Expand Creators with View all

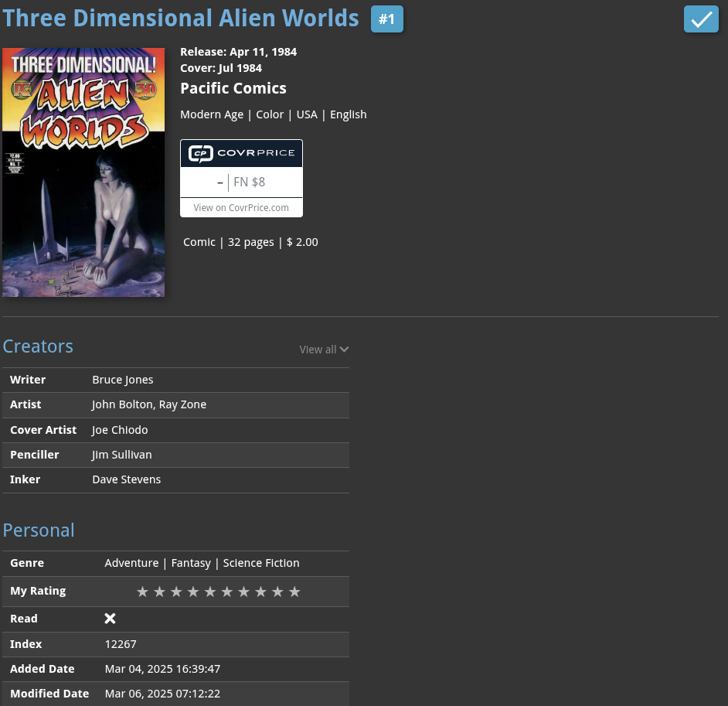click(324, 350)
